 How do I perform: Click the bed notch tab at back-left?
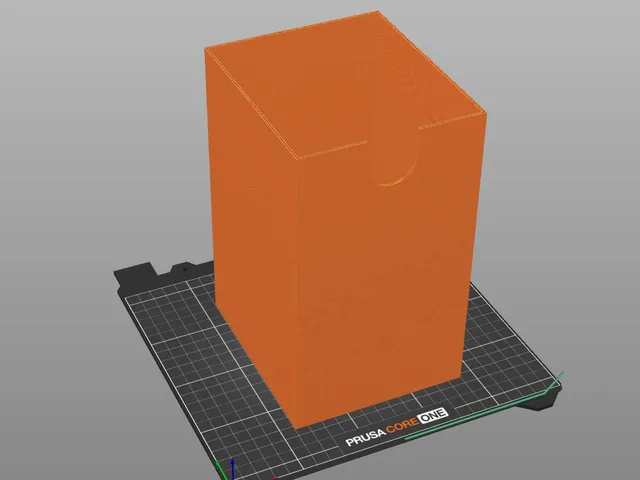click(137, 272)
